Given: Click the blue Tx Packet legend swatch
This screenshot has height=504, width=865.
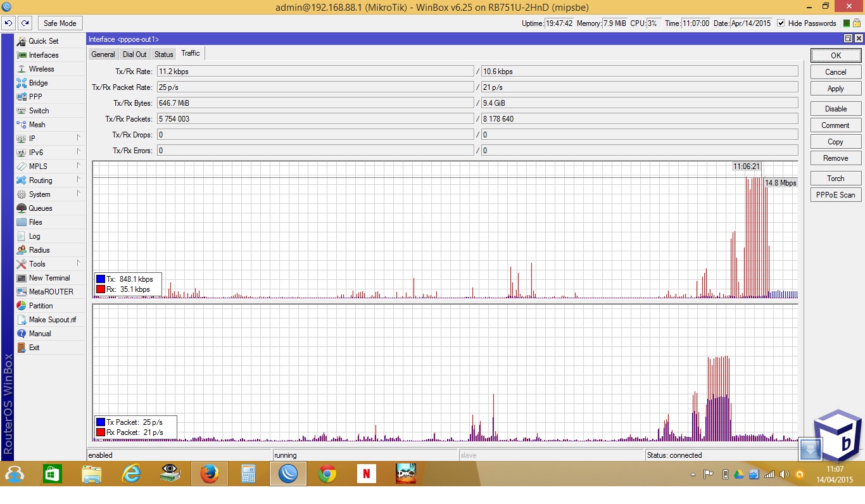Looking at the screenshot, I should click(x=101, y=422).
